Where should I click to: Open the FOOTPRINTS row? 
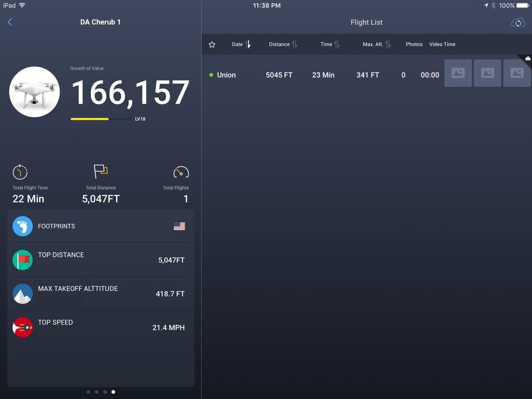click(x=101, y=226)
